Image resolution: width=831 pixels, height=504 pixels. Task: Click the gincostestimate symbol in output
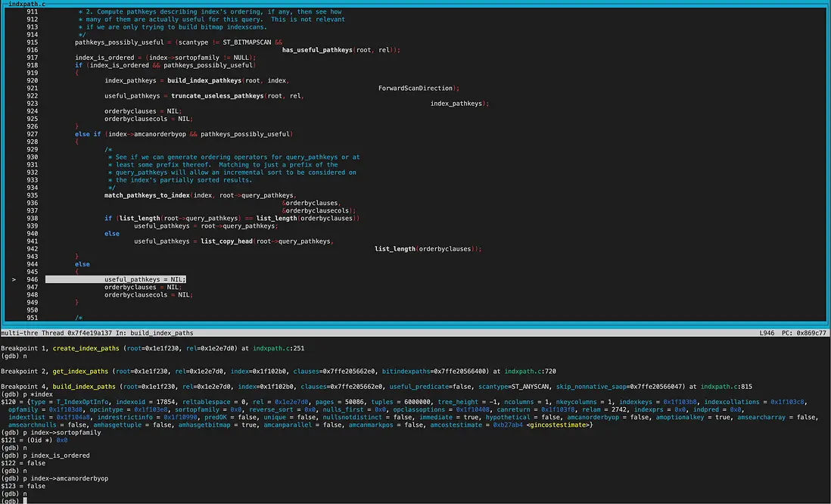(x=557, y=425)
